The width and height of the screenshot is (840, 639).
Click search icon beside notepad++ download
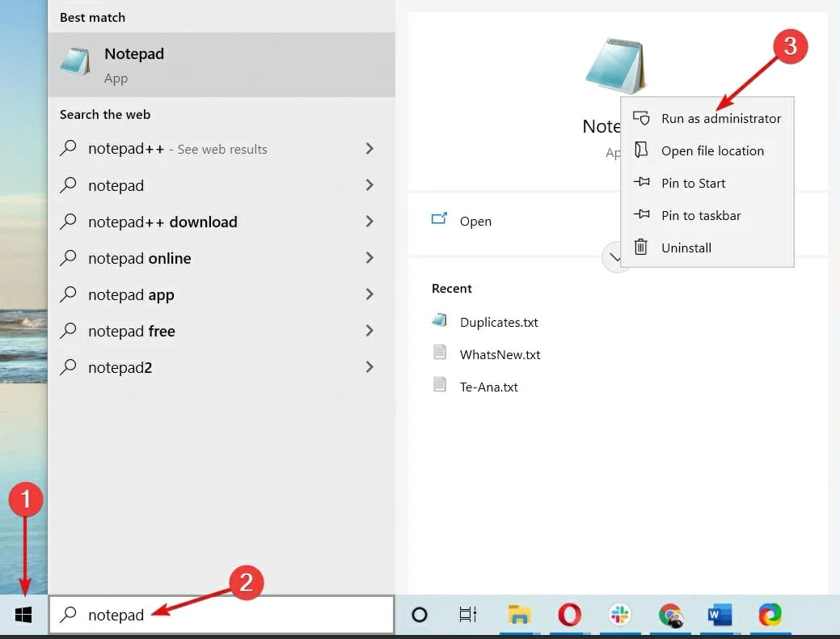[x=68, y=222]
